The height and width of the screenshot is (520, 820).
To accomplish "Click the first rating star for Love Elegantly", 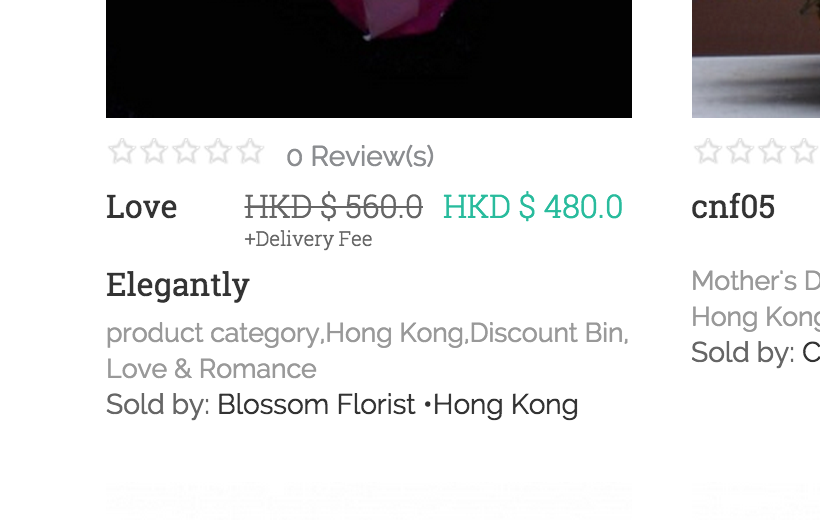I will pyautogui.click(x=122, y=152).
